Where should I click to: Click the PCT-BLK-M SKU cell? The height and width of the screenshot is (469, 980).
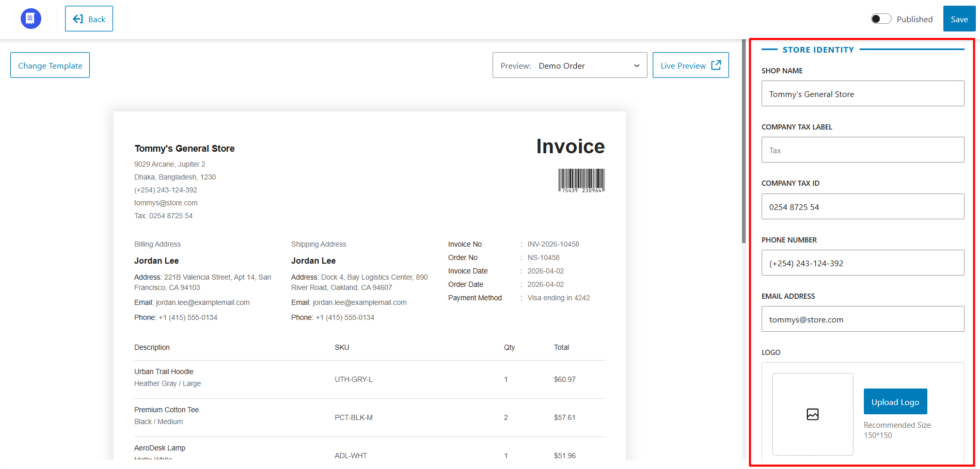[354, 417]
